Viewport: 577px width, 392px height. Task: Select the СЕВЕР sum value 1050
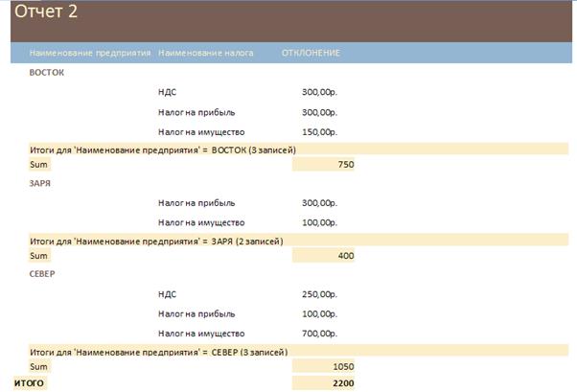tap(323, 367)
